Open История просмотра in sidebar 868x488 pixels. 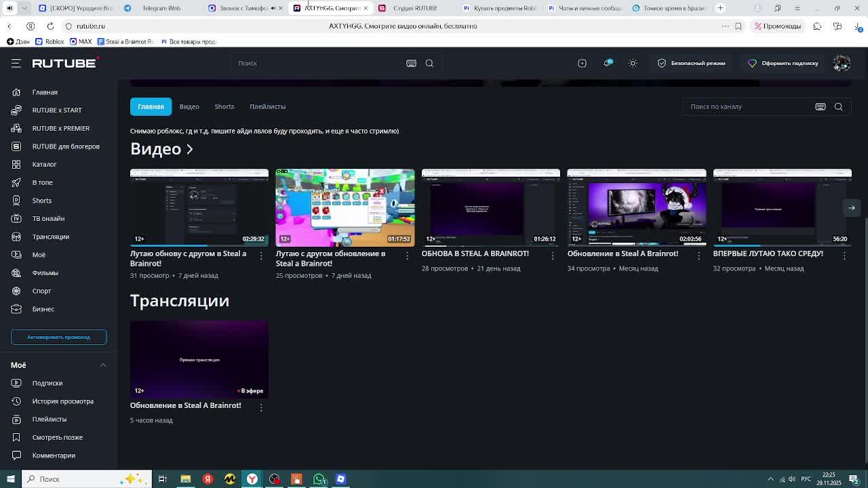pyautogui.click(x=62, y=401)
